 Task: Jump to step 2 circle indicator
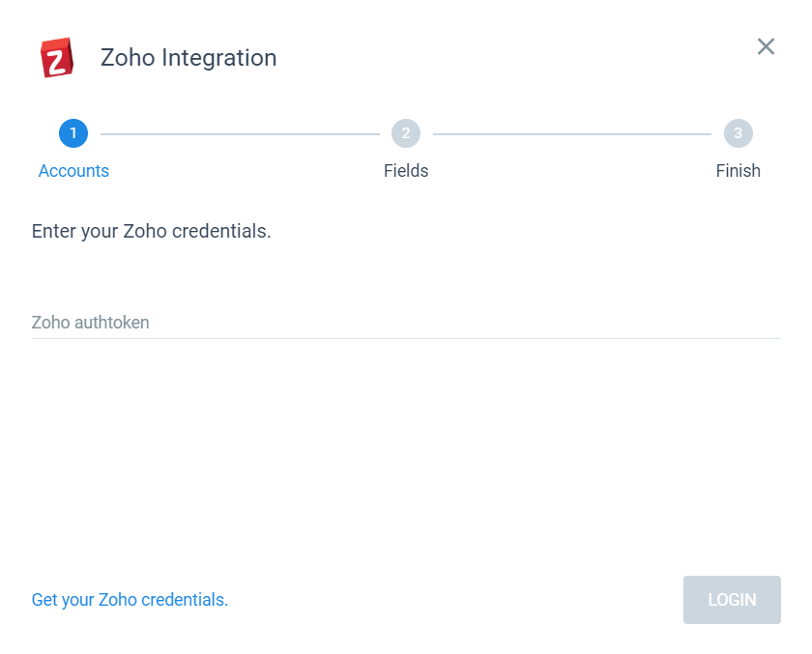coord(406,133)
